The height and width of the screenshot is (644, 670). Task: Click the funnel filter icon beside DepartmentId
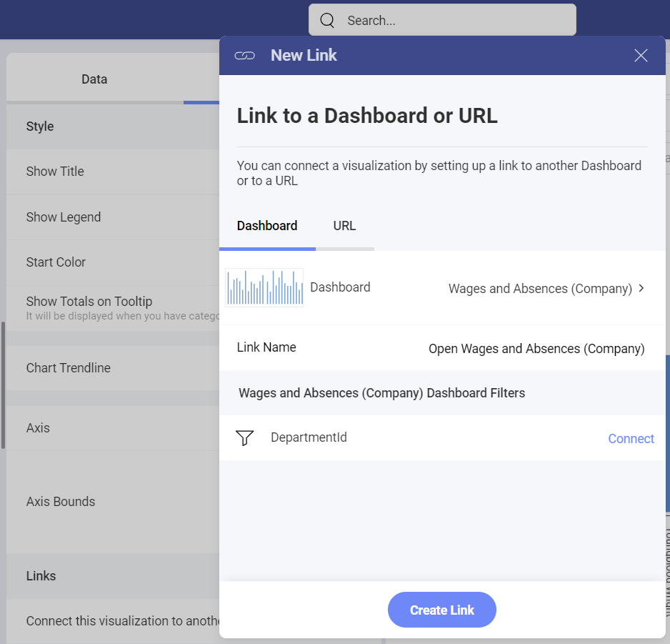tap(245, 438)
